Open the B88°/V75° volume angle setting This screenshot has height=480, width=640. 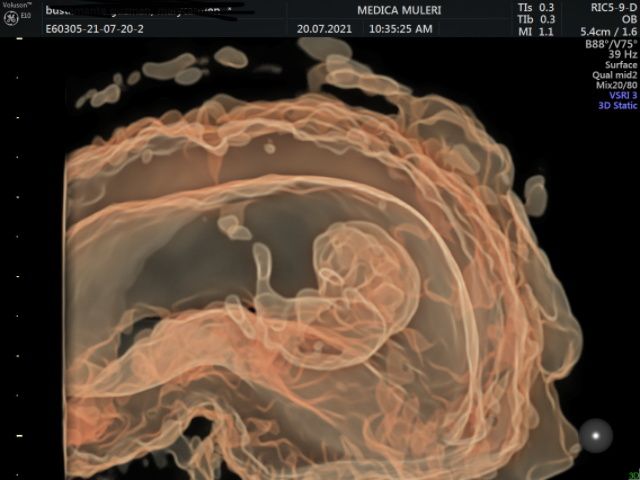tap(611, 44)
